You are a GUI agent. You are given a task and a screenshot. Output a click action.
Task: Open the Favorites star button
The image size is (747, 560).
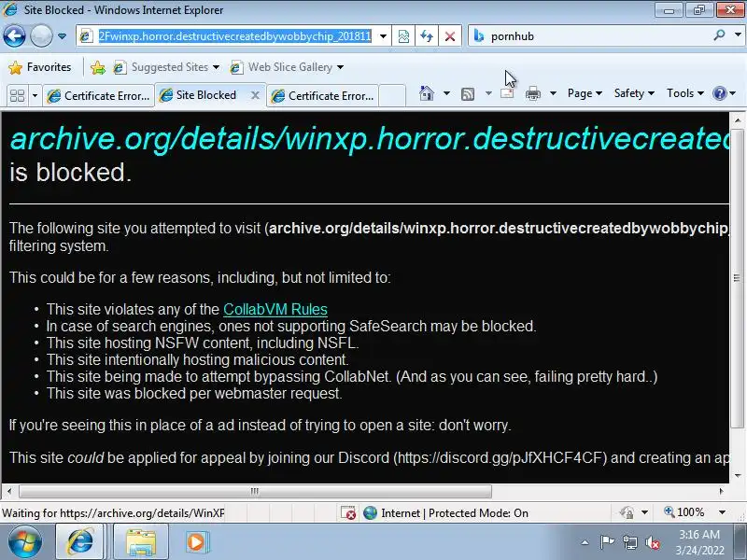click(x=40, y=67)
